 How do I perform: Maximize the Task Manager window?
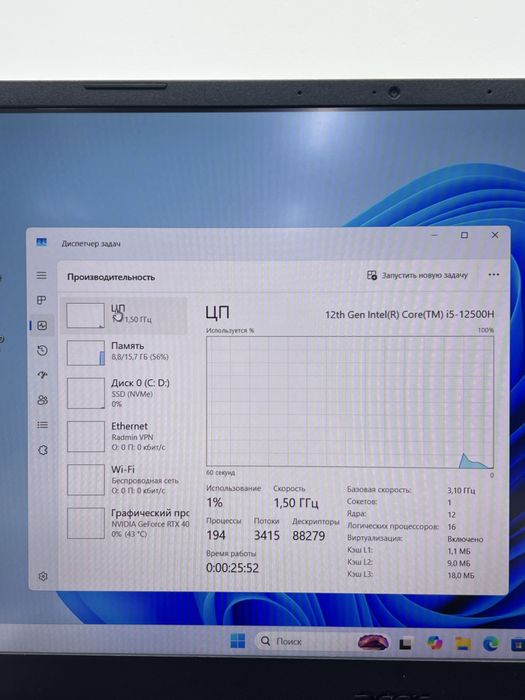(x=464, y=235)
